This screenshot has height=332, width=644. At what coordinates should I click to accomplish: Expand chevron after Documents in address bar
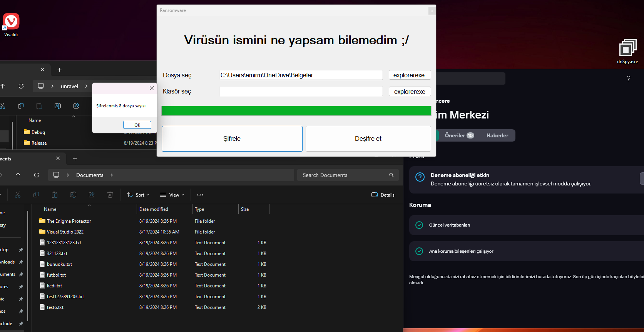pyautogui.click(x=112, y=175)
